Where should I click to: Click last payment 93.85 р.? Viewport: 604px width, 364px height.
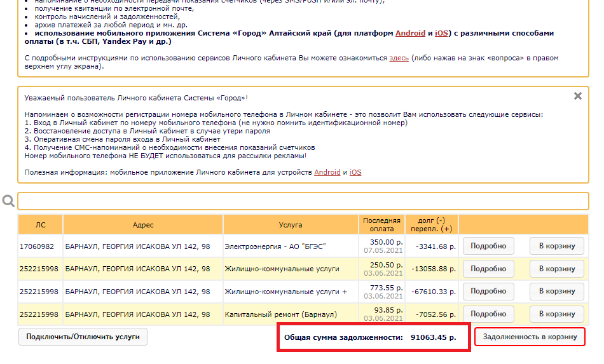(388, 310)
